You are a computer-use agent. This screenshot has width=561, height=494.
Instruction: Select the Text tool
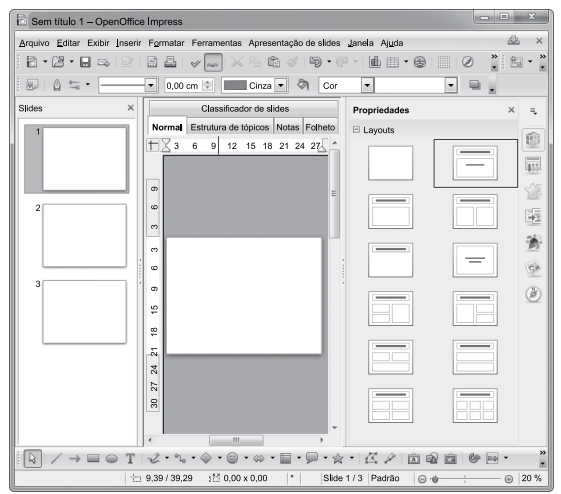(x=130, y=459)
